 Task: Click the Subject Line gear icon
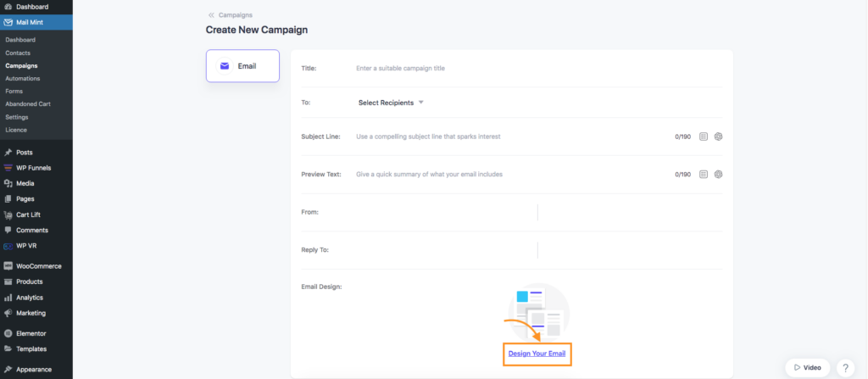click(x=719, y=137)
